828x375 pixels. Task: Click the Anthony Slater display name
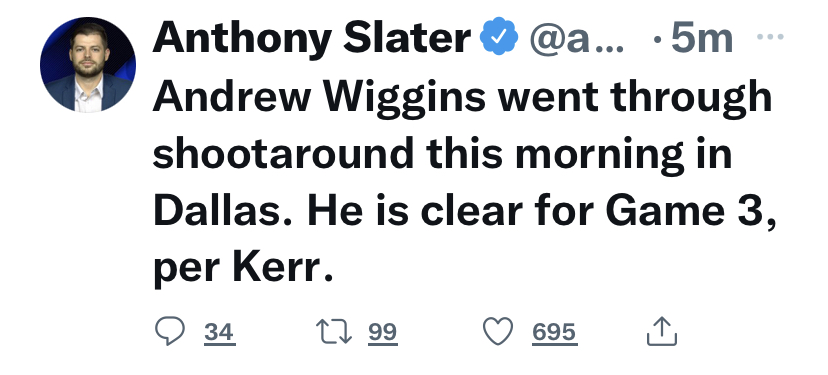(312, 38)
